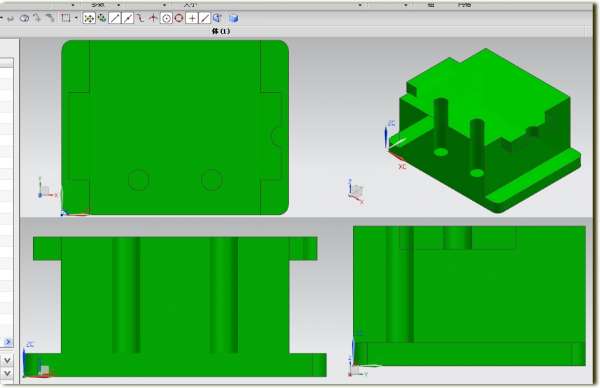Select the front view viewport with two vertical holes
The image size is (600, 388).
tap(175, 306)
